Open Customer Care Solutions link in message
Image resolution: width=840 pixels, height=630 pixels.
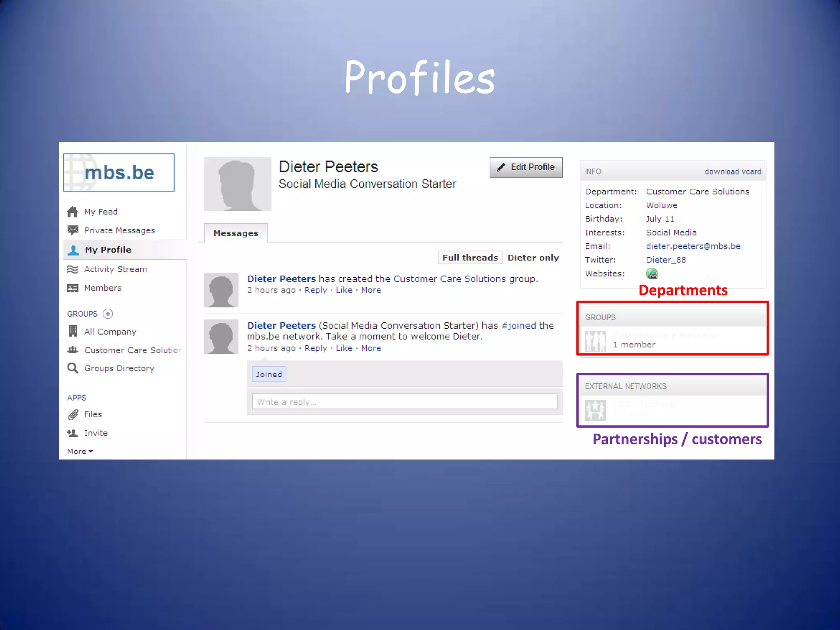(x=450, y=279)
